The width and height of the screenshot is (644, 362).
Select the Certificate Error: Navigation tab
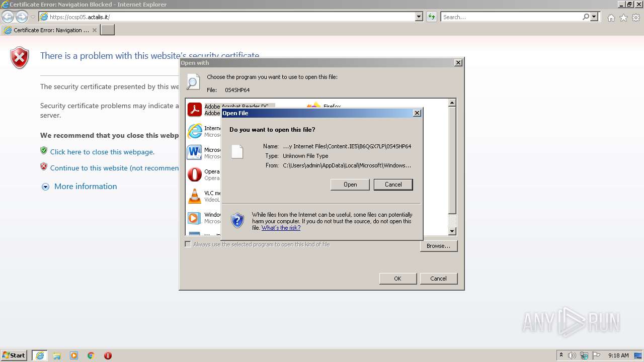pyautogui.click(x=50, y=30)
